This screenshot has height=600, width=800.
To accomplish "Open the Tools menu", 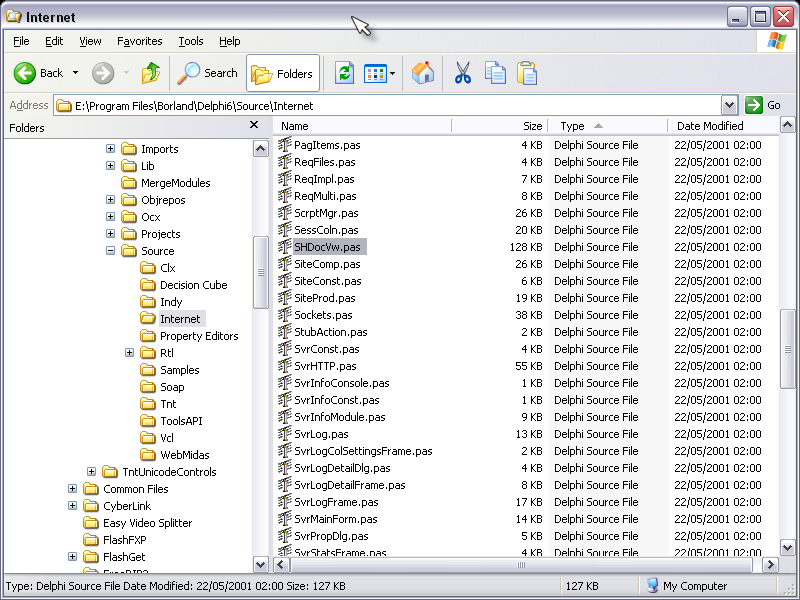I will (190, 41).
